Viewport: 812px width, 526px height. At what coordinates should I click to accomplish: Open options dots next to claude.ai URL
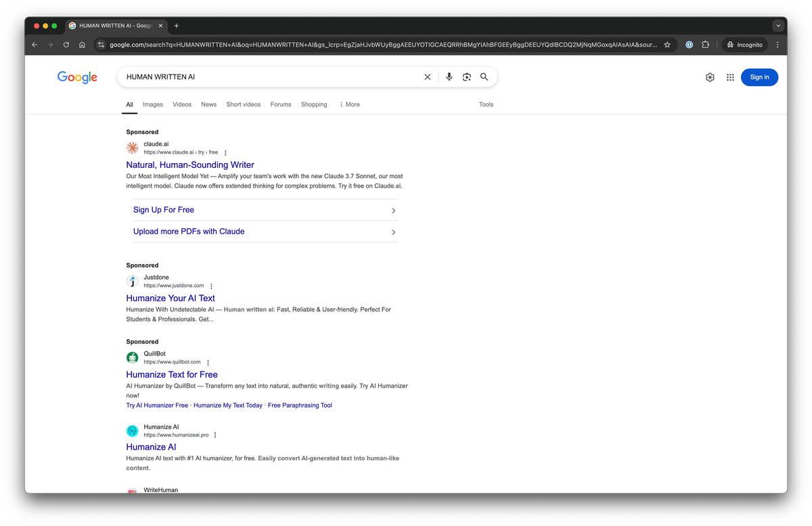click(225, 153)
